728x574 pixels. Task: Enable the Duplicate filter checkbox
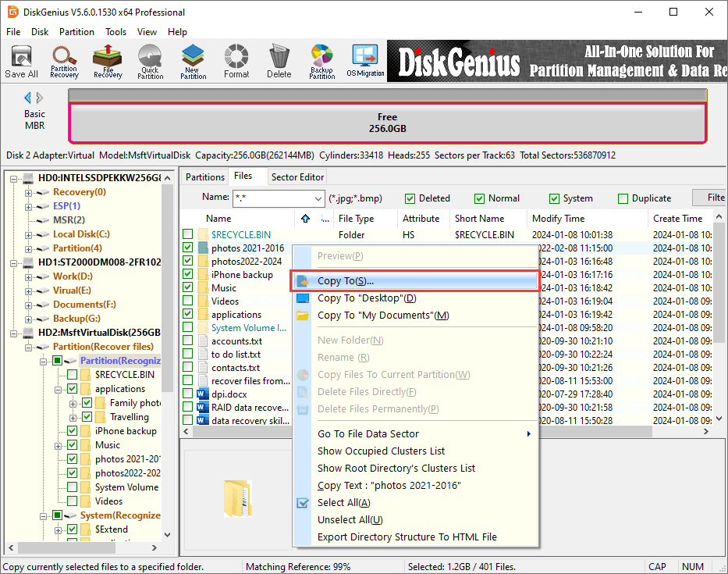point(623,199)
